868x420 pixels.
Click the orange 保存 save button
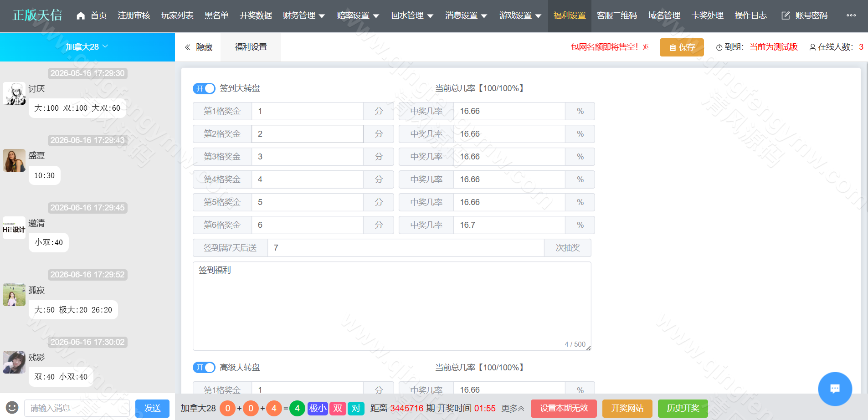(x=682, y=47)
